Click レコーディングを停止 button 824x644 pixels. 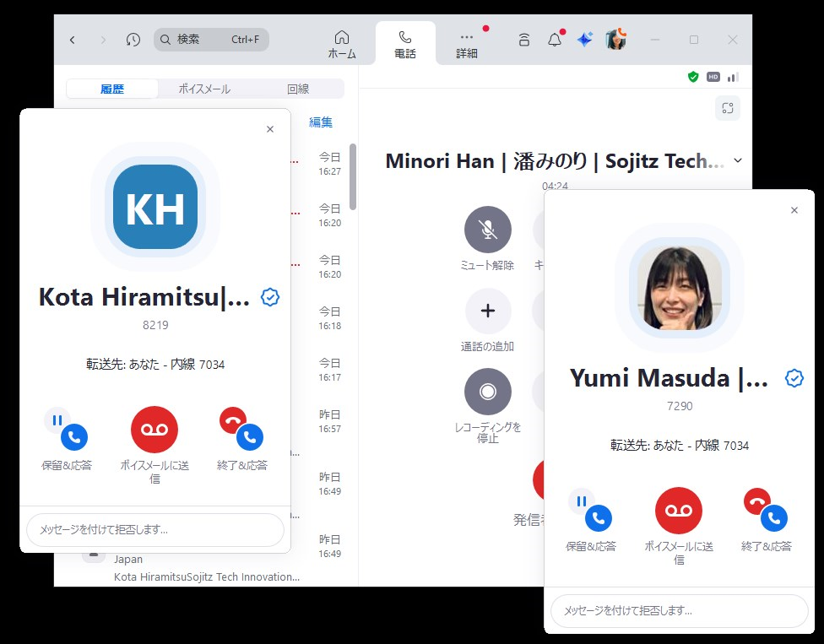[x=488, y=392]
